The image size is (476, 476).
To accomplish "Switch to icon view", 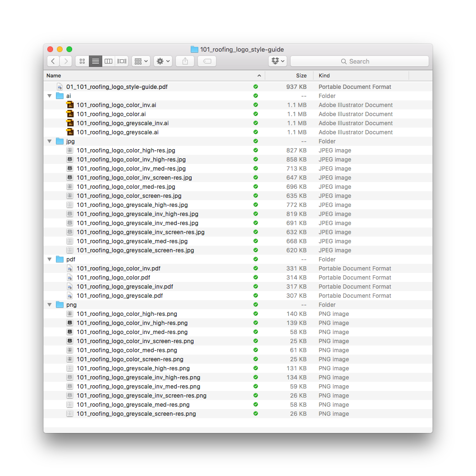I will (82, 61).
